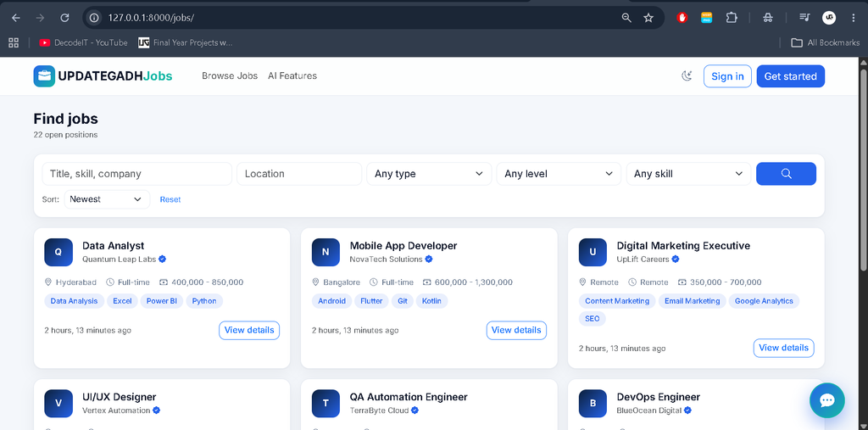
Task: Click the Title, skill, company field
Action: click(136, 173)
